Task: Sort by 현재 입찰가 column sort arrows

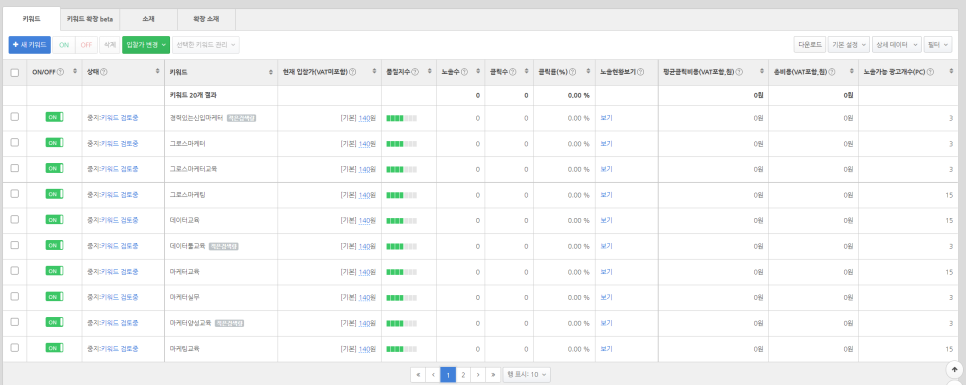Action: (x=375, y=72)
